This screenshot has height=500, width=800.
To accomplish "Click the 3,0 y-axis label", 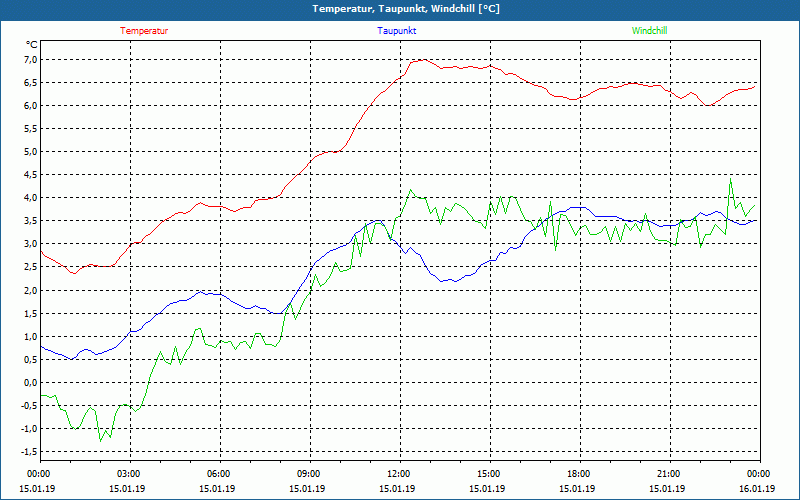I will click(31, 244).
